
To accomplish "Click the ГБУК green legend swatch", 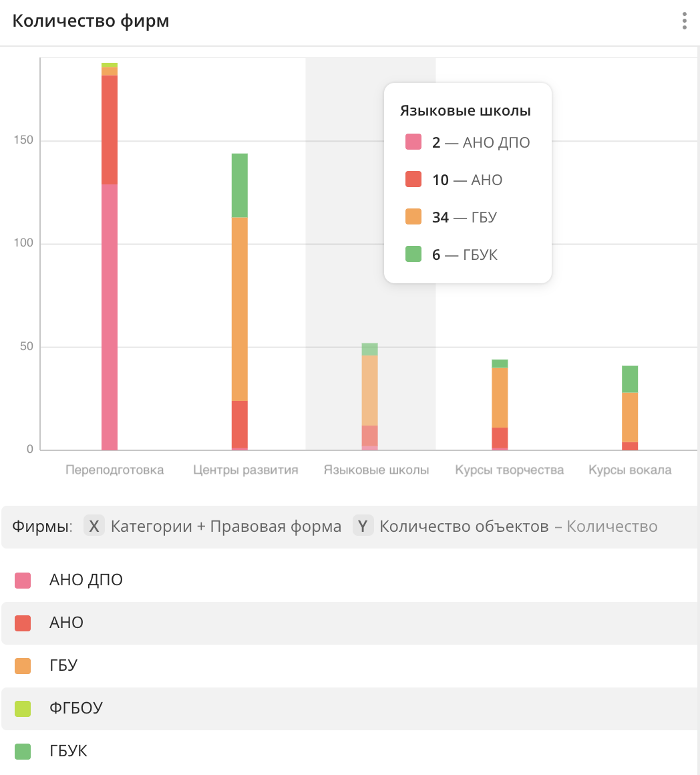I will point(23,751).
